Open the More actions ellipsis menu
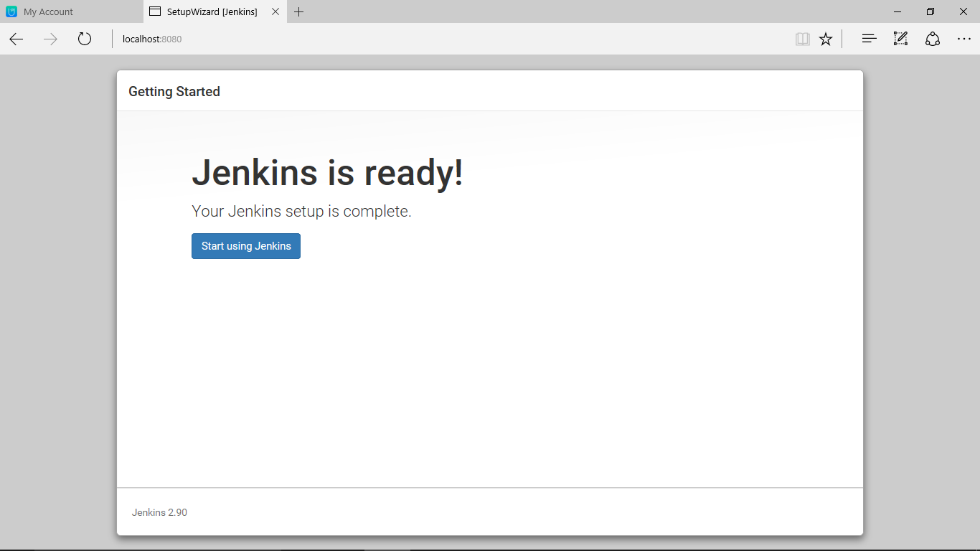Screen dimensions: 980x551 point(964,39)
